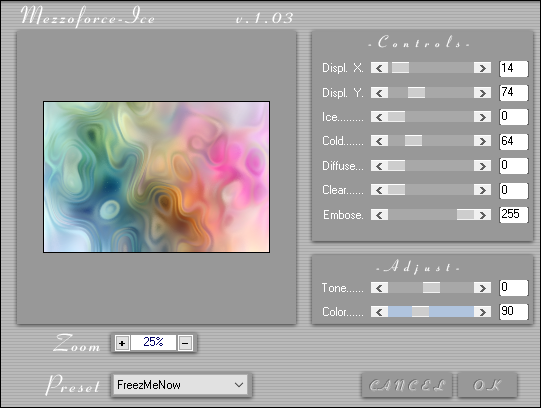Image resolution: width=541 pixels, height=408 pixels.
Task: Click the CANCEL button
Action: (407, 385)
